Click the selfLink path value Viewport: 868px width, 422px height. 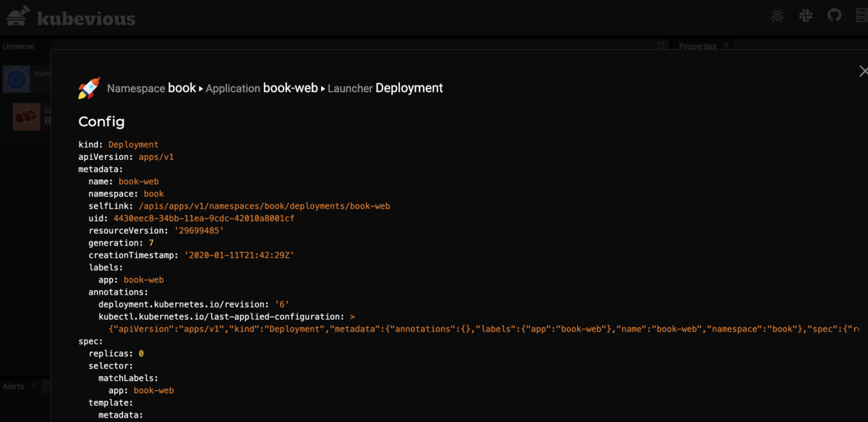264,206
